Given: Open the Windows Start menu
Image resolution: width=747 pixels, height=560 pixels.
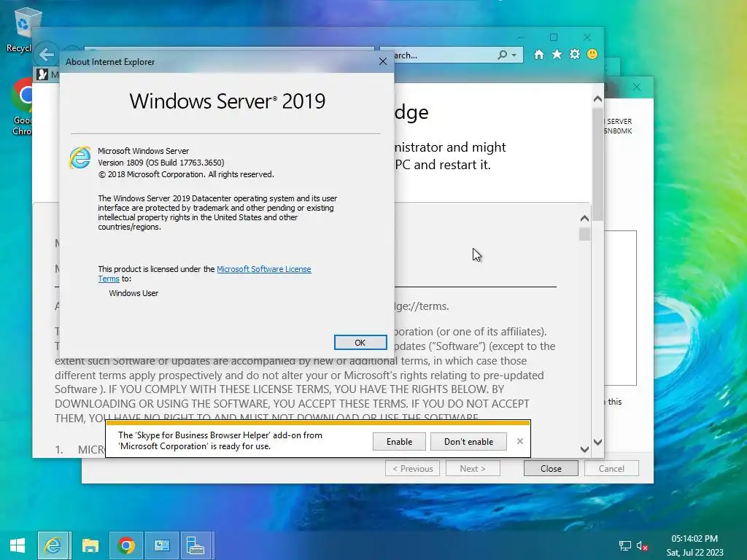Looking at the screenshot, I should pos(18,545).
